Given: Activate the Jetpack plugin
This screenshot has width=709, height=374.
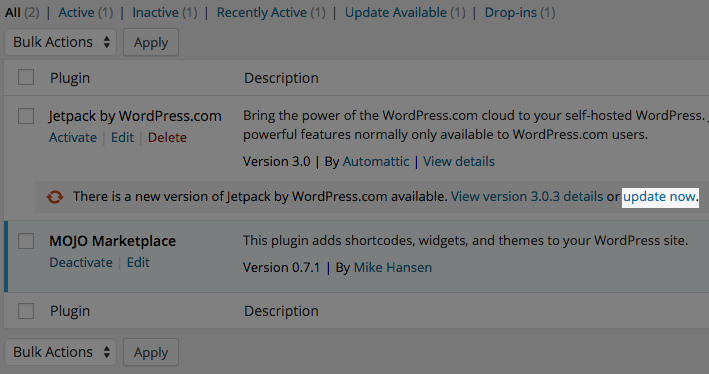Looking at the screenshot, I should coord(73,137).
